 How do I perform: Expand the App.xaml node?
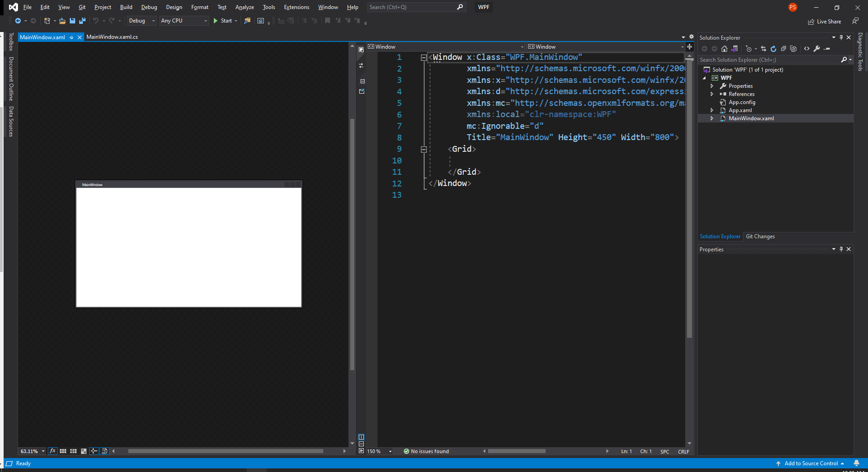click(x=712, y=110)
